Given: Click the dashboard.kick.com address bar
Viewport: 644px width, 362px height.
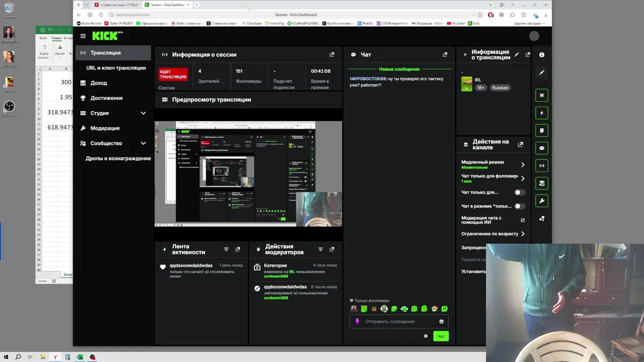Looking at the screenshot, I should click(x=133, y=15).
